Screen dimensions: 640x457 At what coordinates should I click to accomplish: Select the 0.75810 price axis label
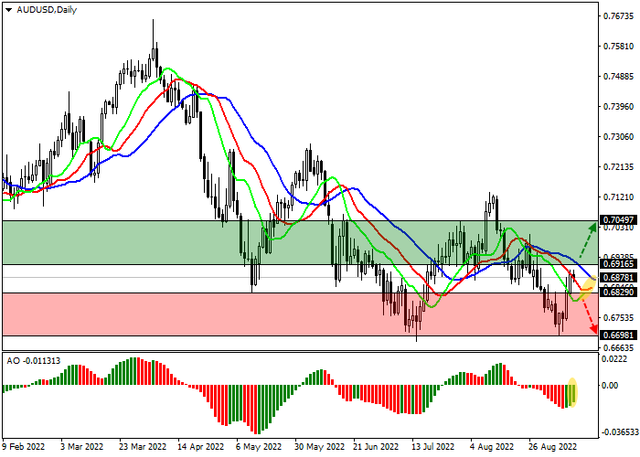point(619,47)
